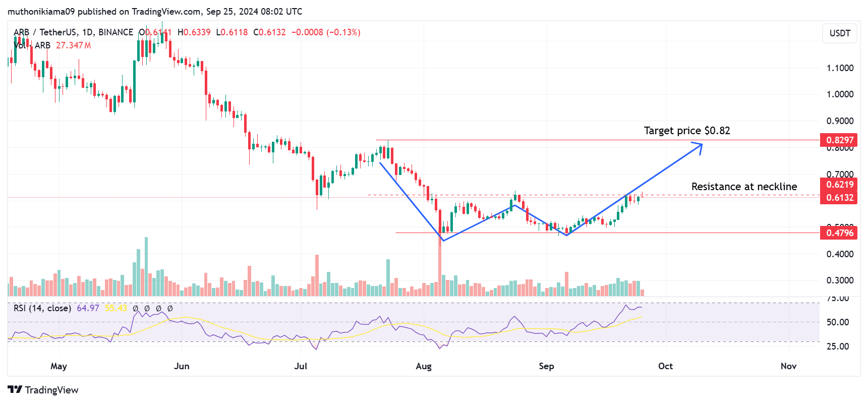Click the 0.4796 support price label
The image size is (868, 403).
tap(840, 233)
